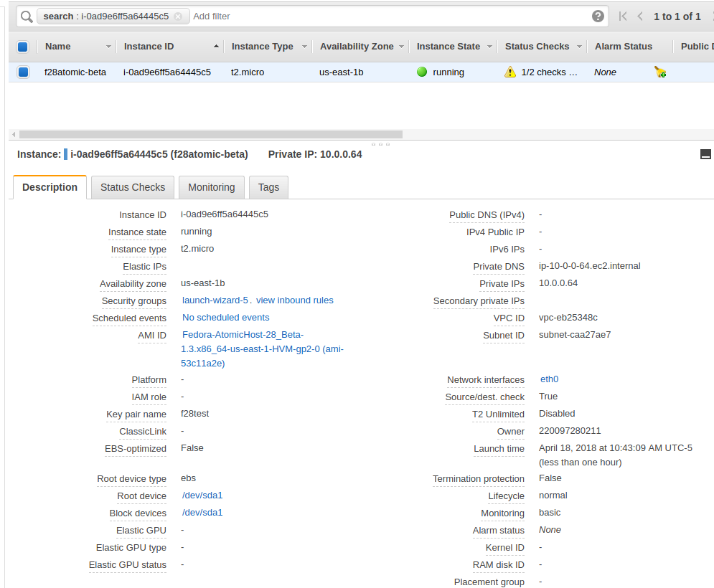Image resolution: width=714 pixels, height=588 pixels.
Task: Switch to the Tags tab
Action: point(268,187)
